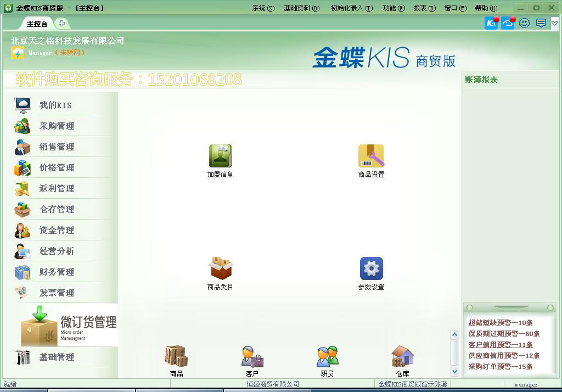This screenshot has width=562, height=392.
Task: Expand the extra toolbar options chevron at top right
Action: (x=554, y=24)
